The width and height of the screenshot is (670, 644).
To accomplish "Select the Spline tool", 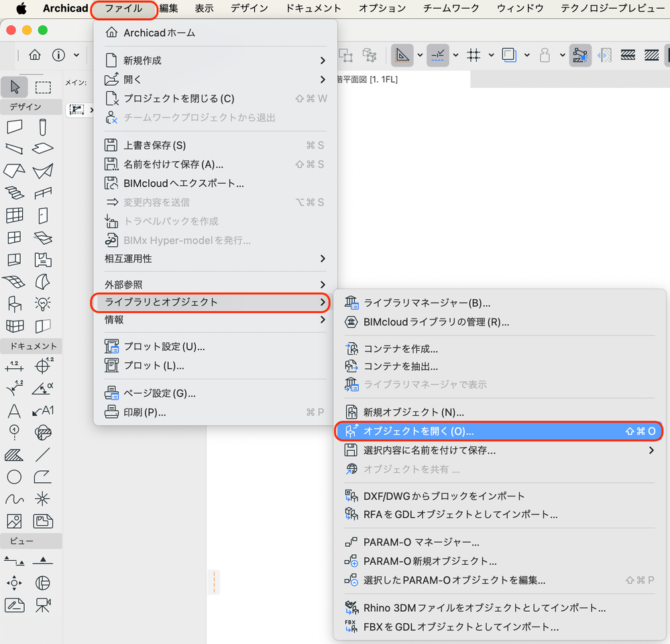I will tap(14, 499).
